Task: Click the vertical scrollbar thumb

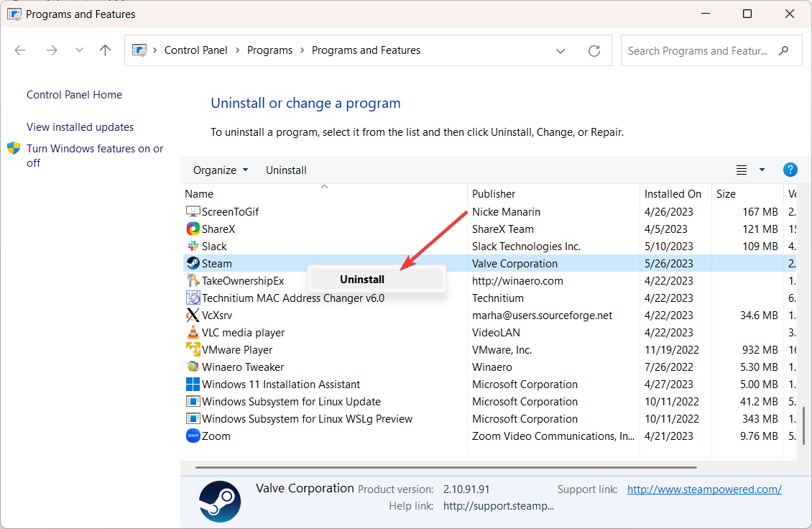Action: pyautogui.click(x=803, y=425)
